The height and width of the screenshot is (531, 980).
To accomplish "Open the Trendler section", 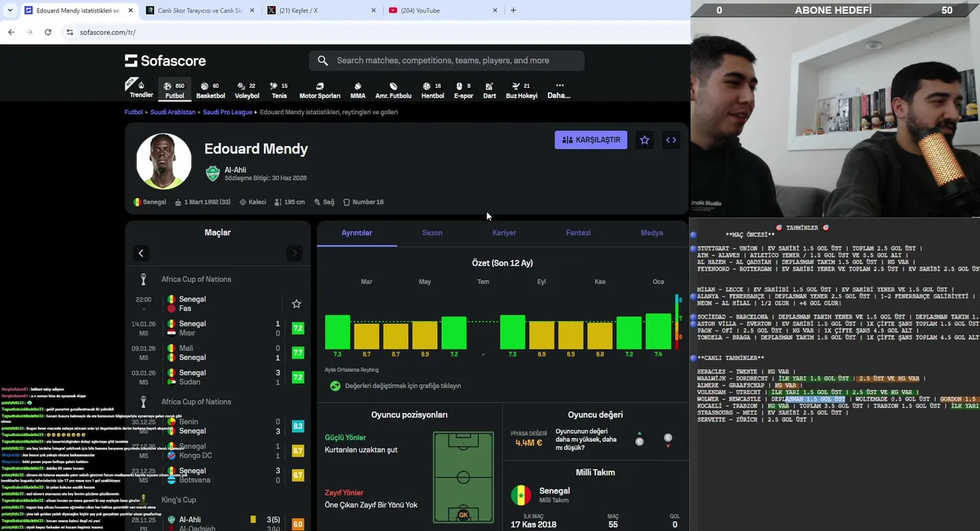I will (141, 89).
